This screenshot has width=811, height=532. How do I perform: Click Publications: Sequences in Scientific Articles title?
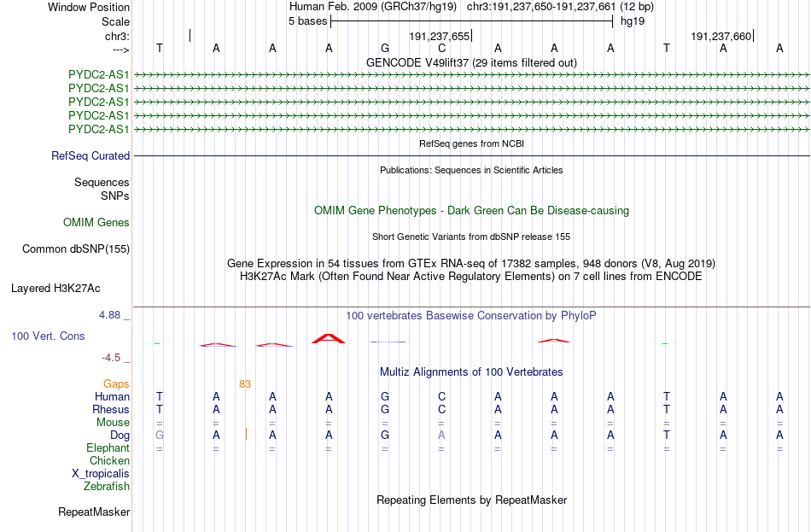(x=471, y=170)
